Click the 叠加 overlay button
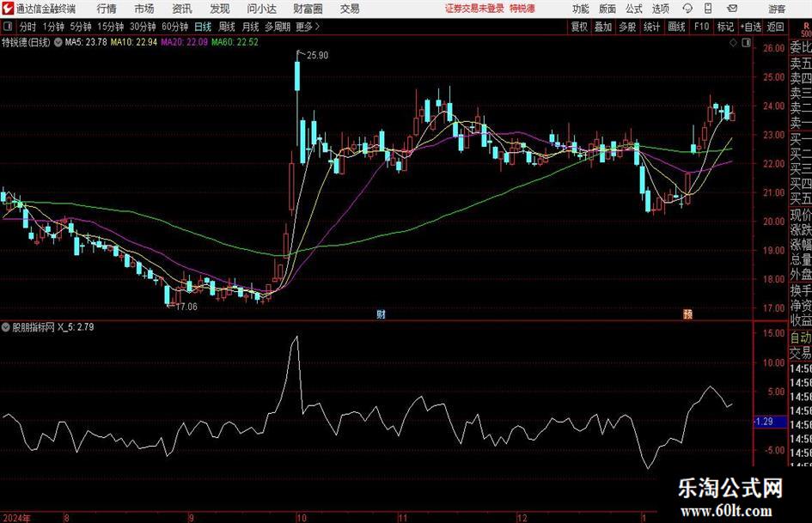This screenshot has height=523, width=812. (x=603, y=27)
